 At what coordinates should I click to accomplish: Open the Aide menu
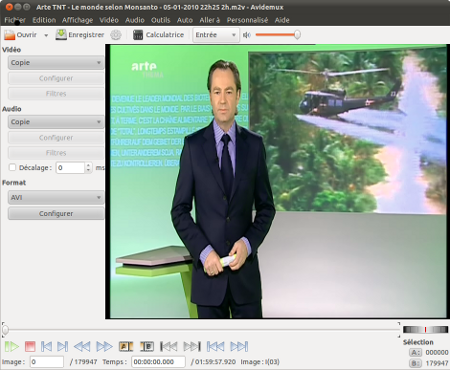pos(282,20)
